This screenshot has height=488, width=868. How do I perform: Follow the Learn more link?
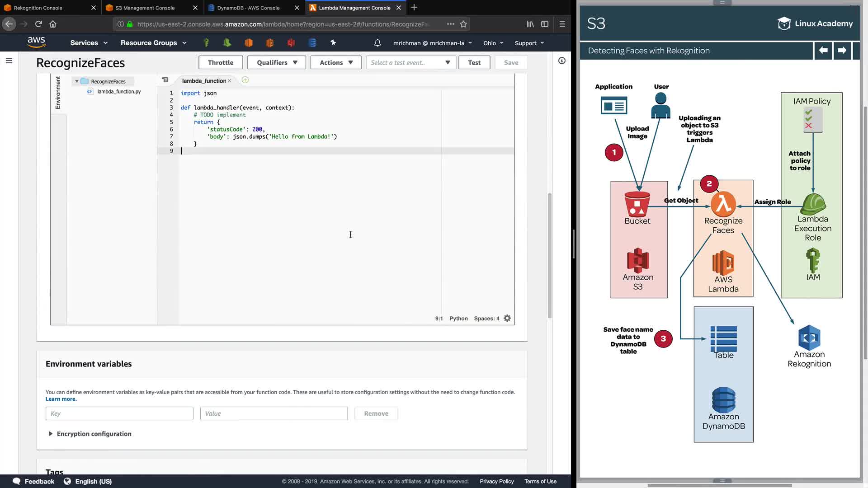tap(61, 399)
